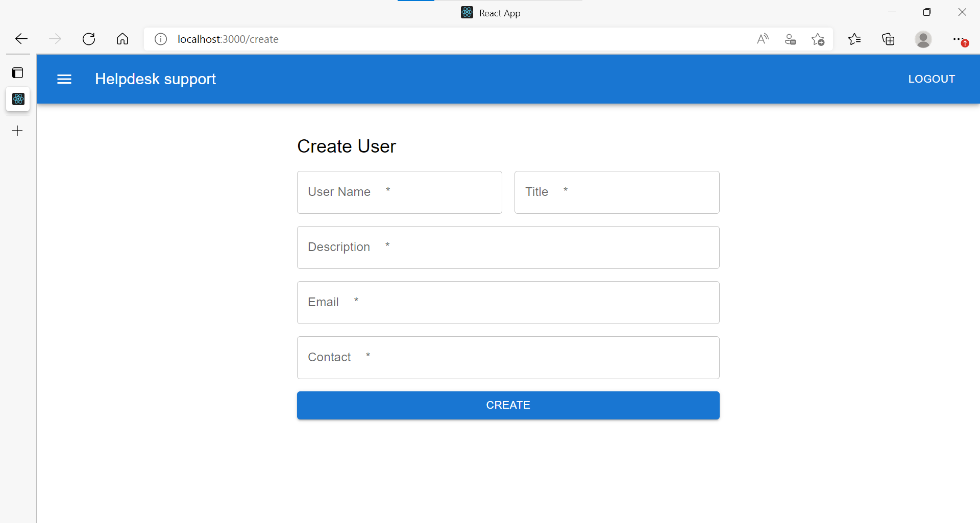Add this page to favorites with the star
980x523 pixels.
pos(818,39)
